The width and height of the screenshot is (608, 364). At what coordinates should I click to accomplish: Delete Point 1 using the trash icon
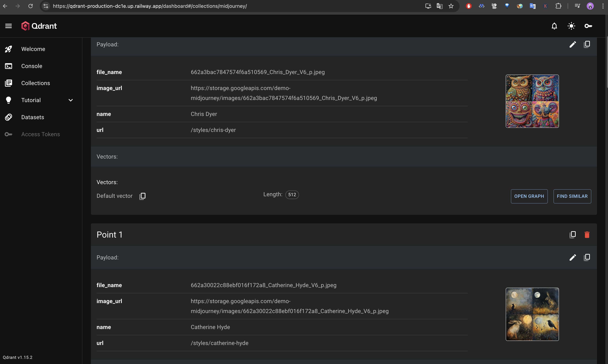point(587,235)
